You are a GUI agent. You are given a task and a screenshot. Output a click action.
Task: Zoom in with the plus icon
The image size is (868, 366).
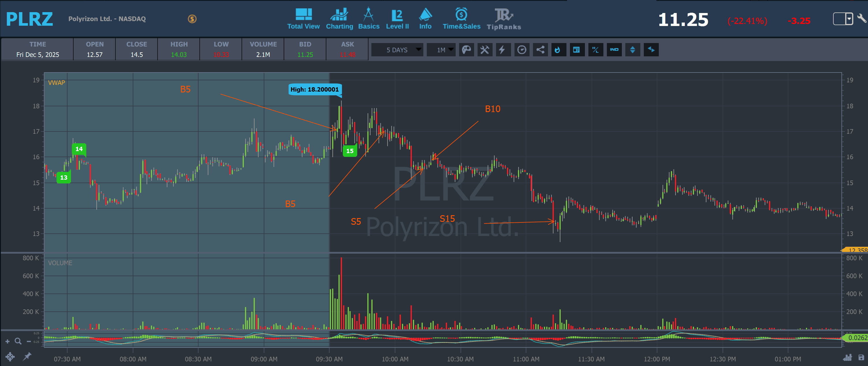click(x=8, y=341)
